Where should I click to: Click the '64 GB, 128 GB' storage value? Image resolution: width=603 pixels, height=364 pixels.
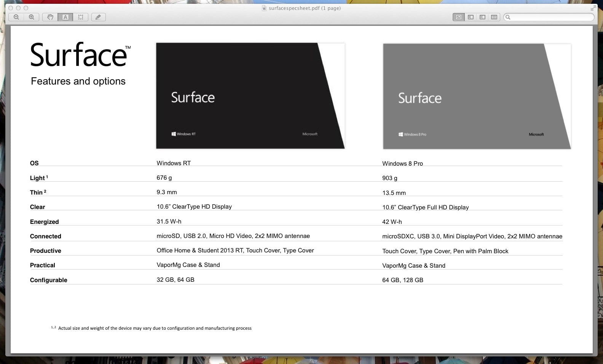pyautogui.click(x=403, y=280)
